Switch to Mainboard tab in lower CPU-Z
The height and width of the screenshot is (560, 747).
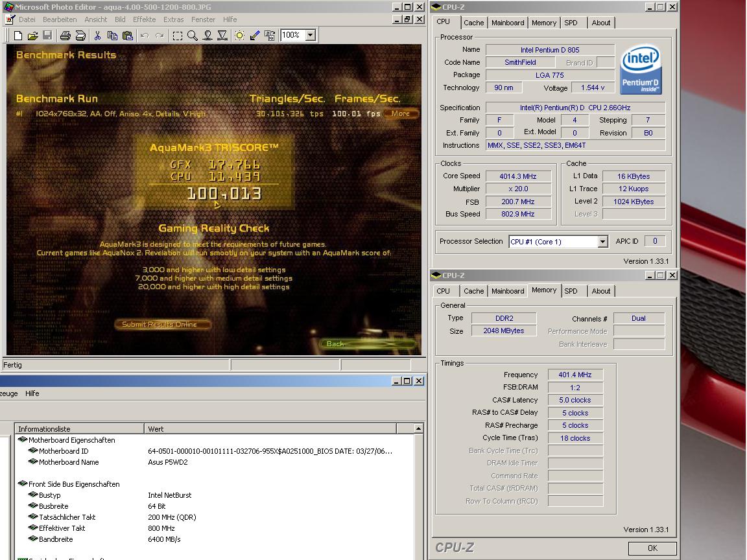pyautogui.click(x=508, y=291)
